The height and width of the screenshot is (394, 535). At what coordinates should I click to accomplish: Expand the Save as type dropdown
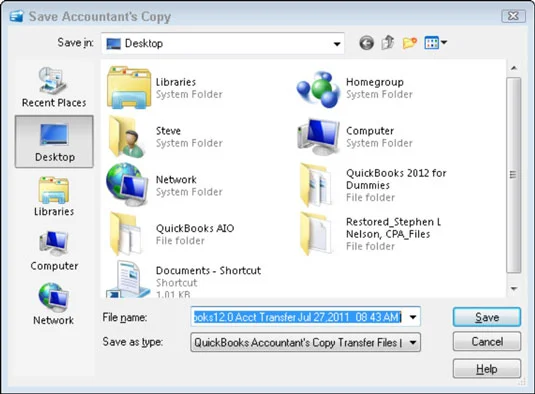(x=413, y=342)
